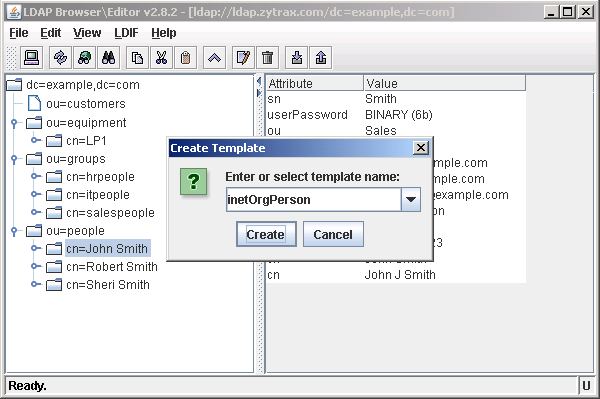This screenshot has height=399, width=600.
Task: Open the View menu
Action: pos(87,33)
